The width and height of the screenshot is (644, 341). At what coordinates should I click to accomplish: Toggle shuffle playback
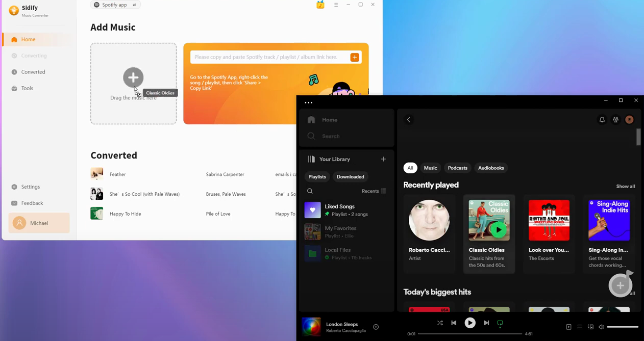(x=440, y=323)
